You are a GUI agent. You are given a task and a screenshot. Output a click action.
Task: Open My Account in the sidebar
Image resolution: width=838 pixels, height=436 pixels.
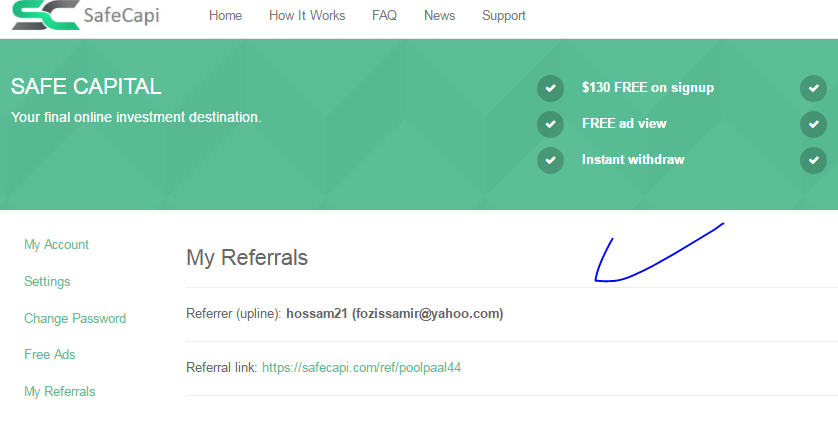coord(56,245)
